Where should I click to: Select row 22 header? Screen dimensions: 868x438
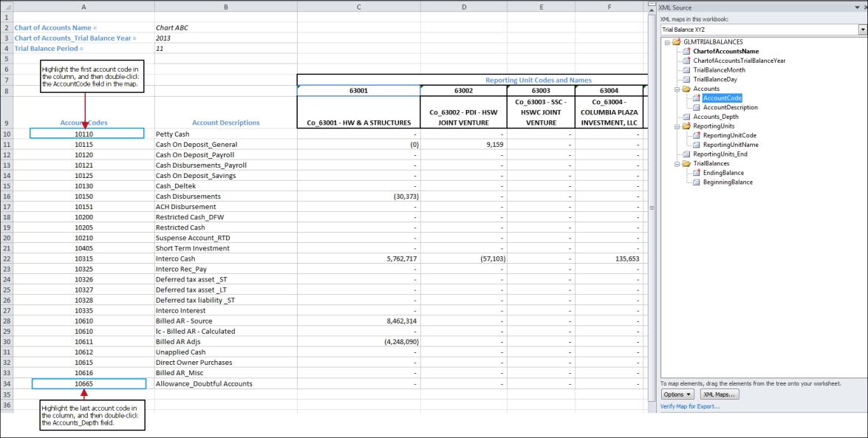click(x=6, y=259)
